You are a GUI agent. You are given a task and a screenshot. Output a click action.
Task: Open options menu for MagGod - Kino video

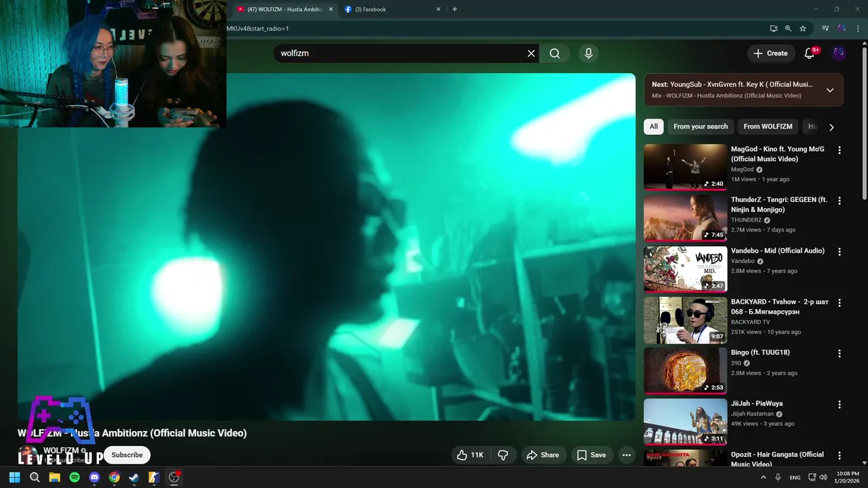840,150
